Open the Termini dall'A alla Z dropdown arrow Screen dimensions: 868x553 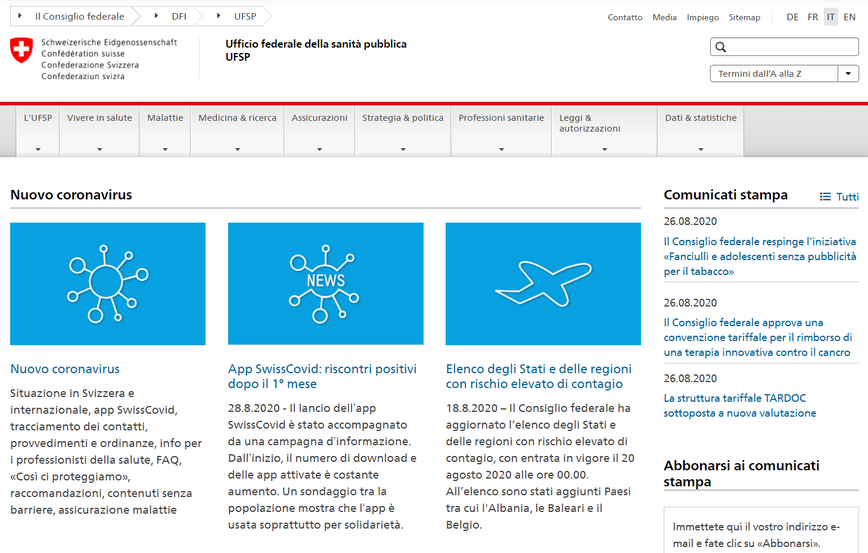click(x=848, y=74)
